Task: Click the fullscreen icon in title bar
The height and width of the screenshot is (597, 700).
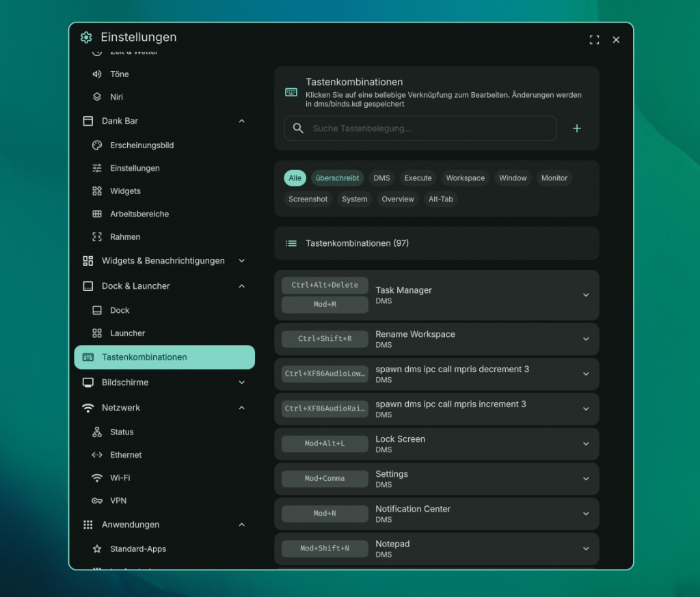Action: [x=594, y=40]
